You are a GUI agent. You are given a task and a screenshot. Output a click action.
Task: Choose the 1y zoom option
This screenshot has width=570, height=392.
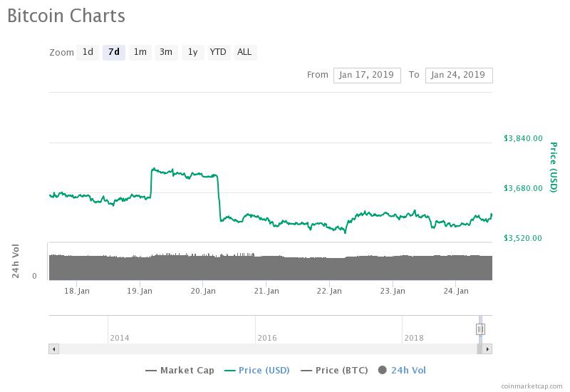click(192, 52)
